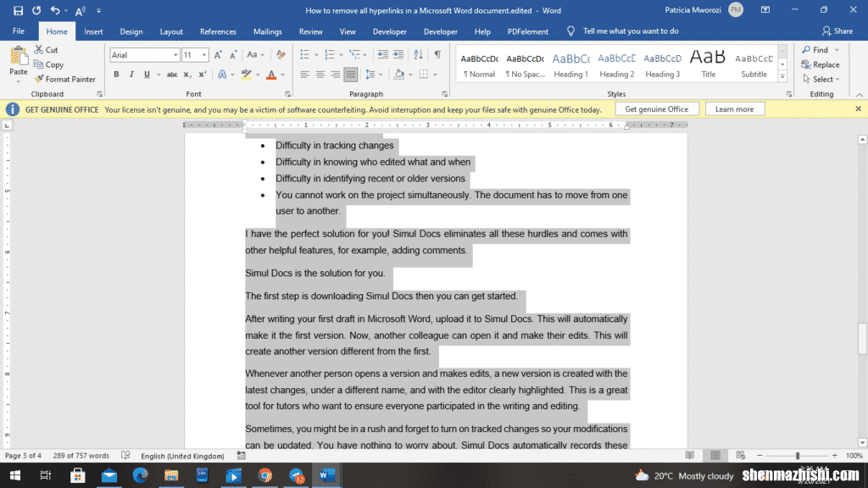Viewport: 868px width, 488px height.
Task: Open Change Case dropdown
Action: point(255,55)
